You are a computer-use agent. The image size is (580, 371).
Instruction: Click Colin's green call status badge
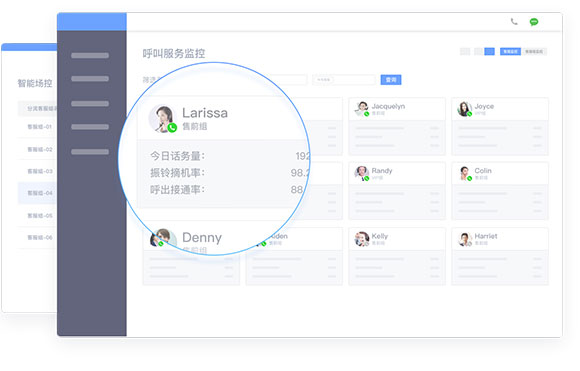pos(469,178)
